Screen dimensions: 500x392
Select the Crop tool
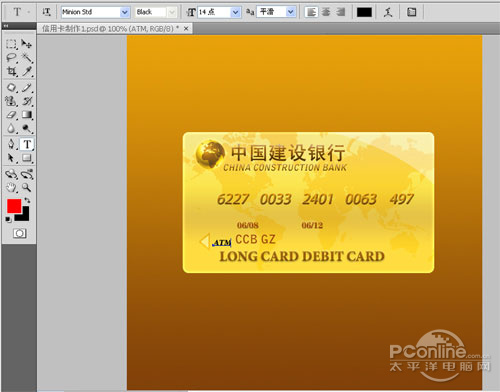(11, 71)
